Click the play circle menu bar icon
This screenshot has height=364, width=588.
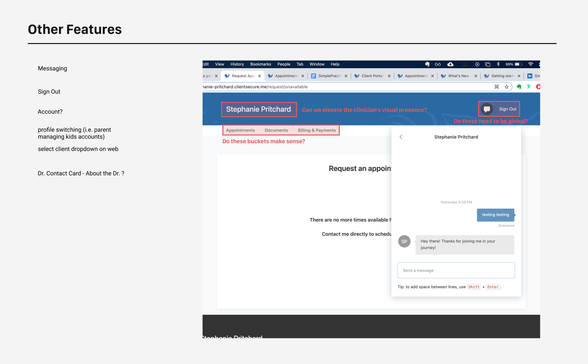click(477, 64)
